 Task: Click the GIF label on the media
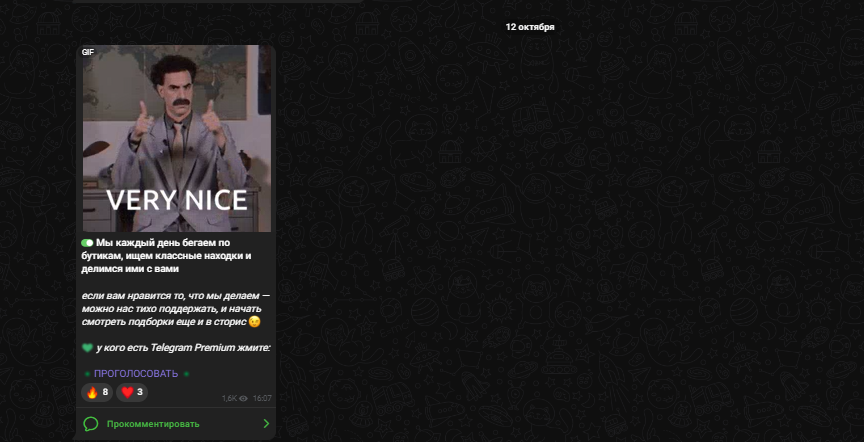click(x=88, y=52)
